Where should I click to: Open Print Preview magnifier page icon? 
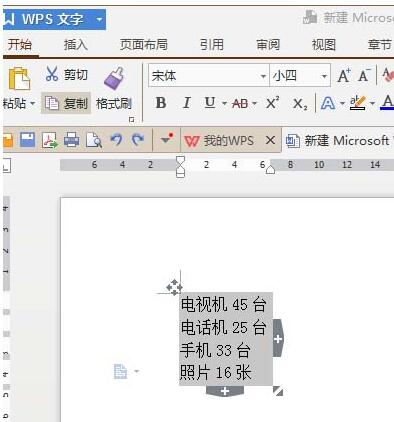click(94, 140)
